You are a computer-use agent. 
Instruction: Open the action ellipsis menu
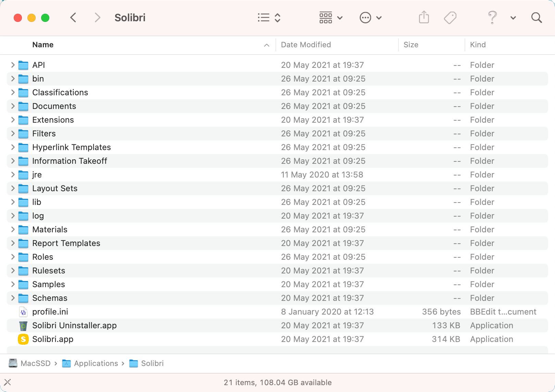point(370,17)
